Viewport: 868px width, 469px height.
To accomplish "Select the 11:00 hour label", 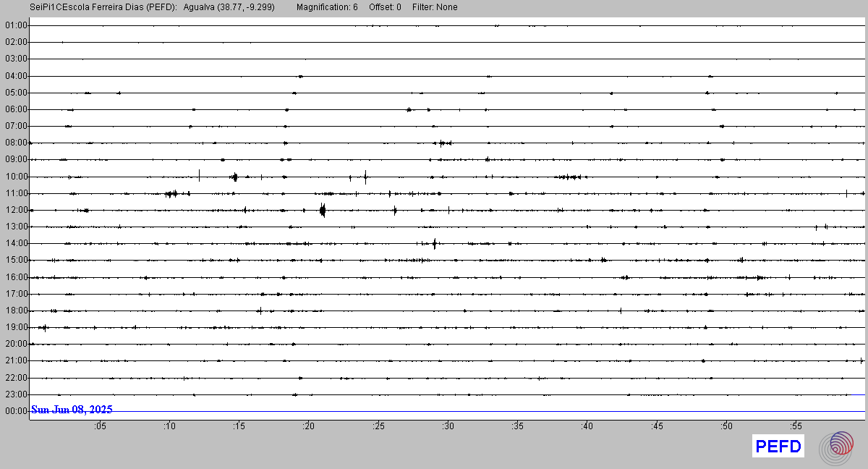I will pyautogui.click(x=16, y=193).
